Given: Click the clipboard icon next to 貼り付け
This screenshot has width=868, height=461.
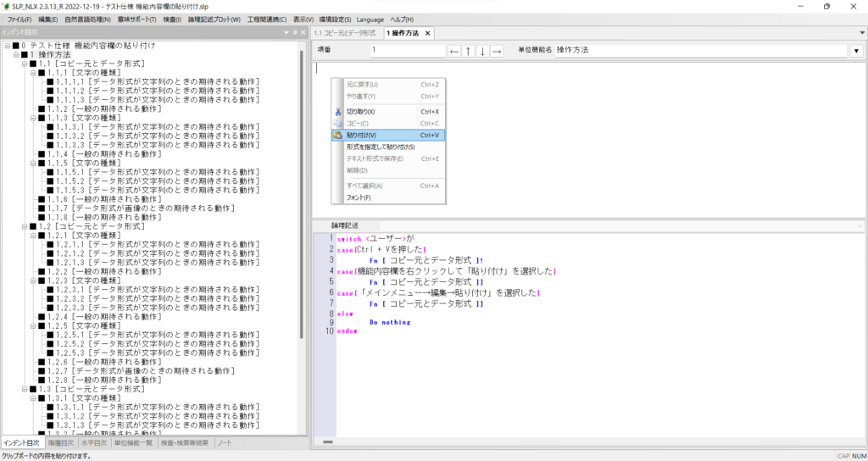Looking at the screenshot, I should [337, 135].
